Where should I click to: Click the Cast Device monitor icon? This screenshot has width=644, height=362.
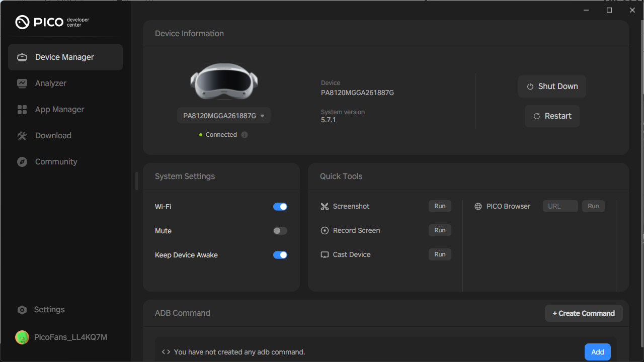point(325,255)
